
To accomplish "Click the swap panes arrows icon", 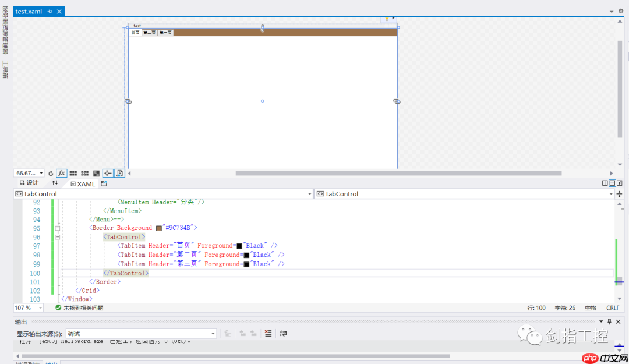I will (x=55, y=183).
